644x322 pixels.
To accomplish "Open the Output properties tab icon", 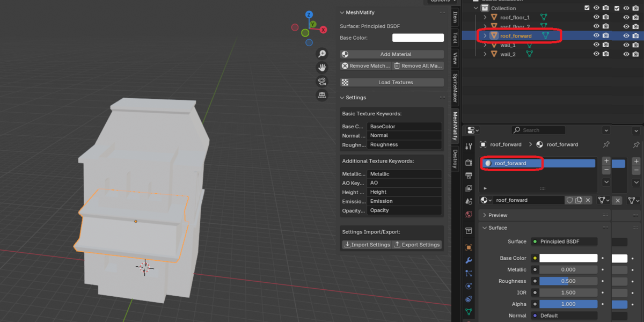I will coord(469,176).
